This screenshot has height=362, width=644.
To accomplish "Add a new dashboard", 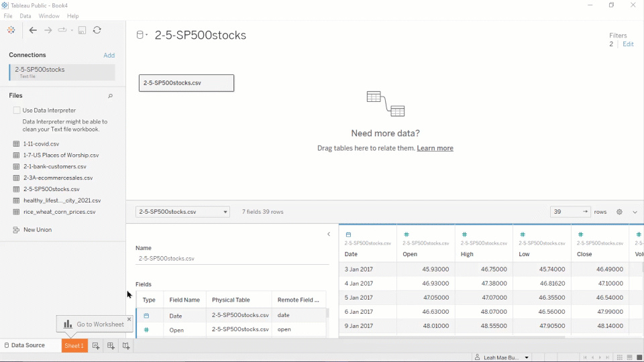I will (x=111, y=346).
